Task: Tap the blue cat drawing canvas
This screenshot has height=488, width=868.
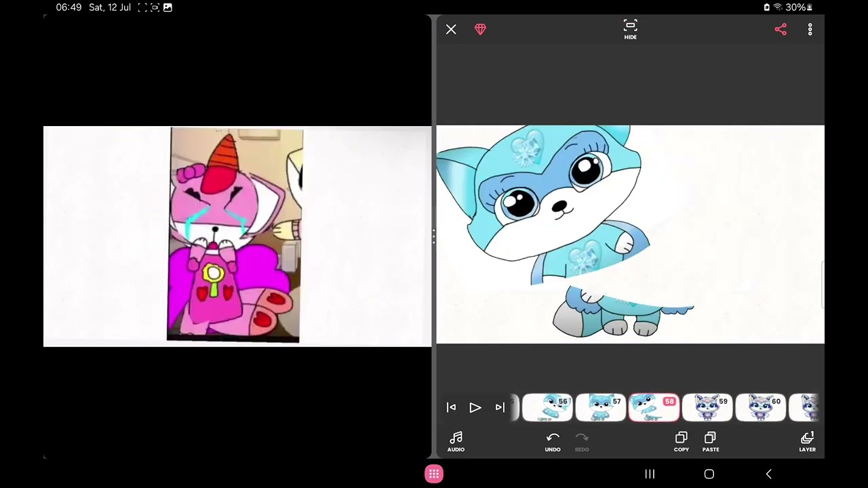Action: tap(630, 235)
